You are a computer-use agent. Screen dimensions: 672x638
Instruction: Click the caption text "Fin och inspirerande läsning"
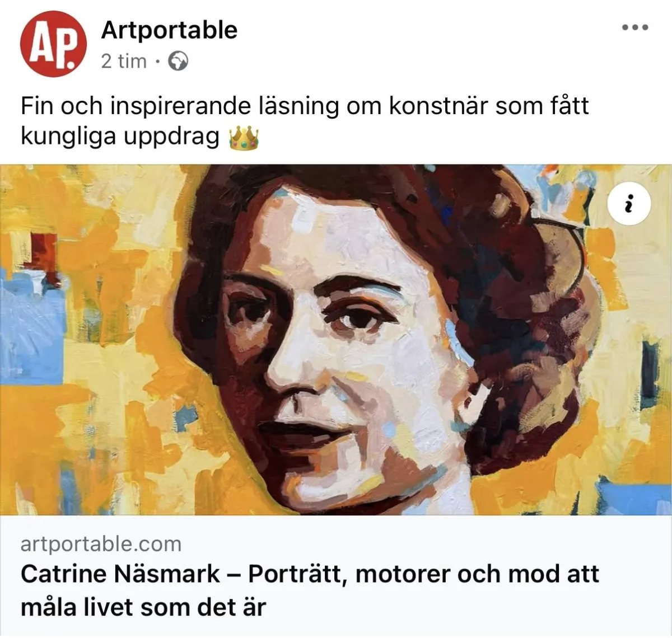point(180,106)
